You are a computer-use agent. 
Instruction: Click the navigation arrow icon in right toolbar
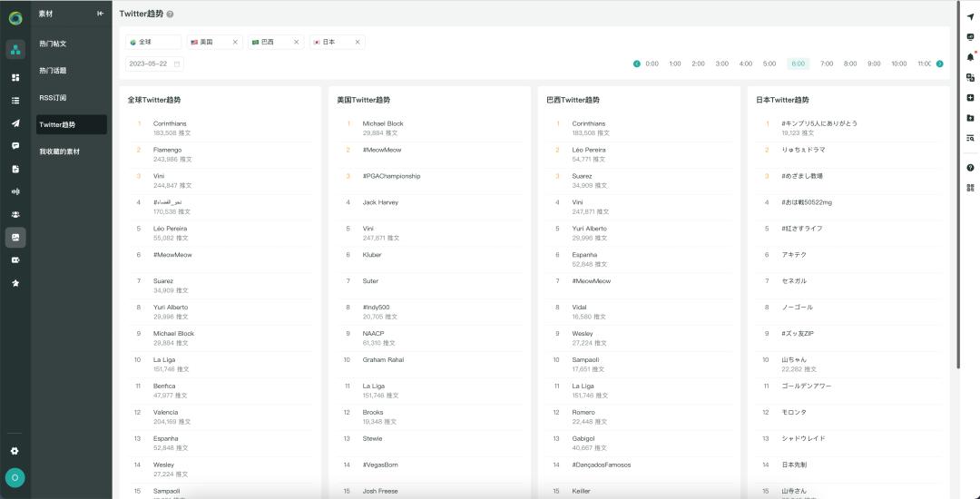coord(970,17)
